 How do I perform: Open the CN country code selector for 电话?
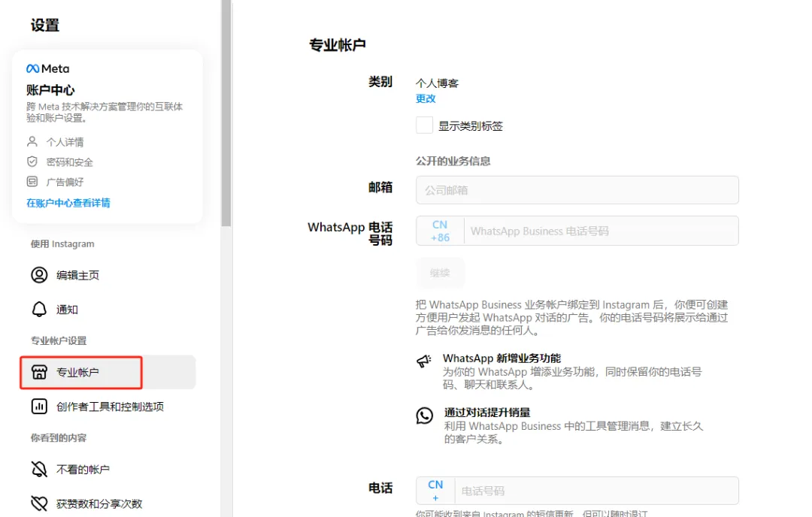click(x=435, y=491)
